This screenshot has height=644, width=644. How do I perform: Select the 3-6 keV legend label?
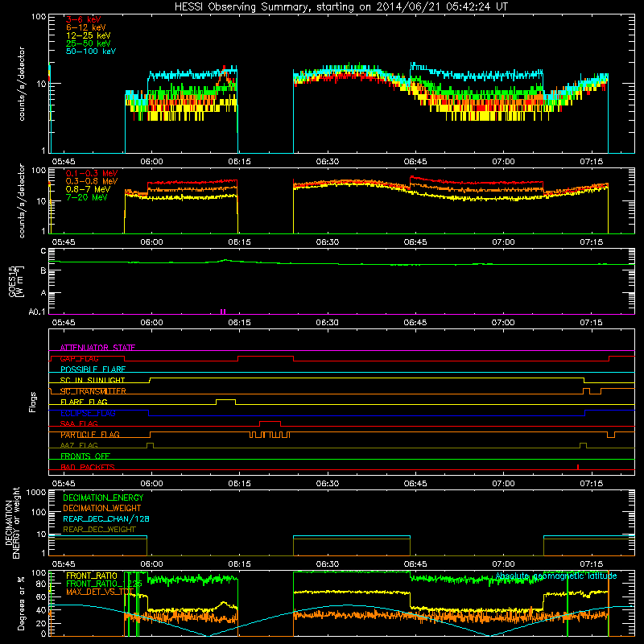tap(84, 19)
